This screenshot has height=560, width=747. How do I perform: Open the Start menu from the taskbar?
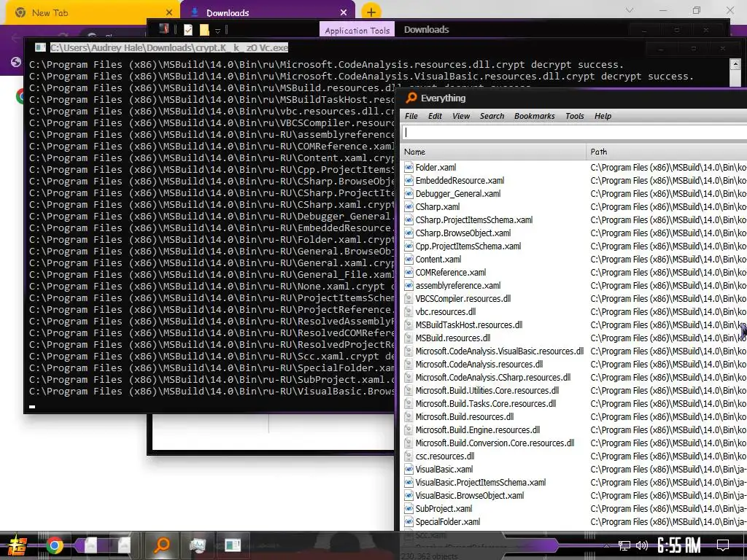pyautogui.click(x=18, y=545)
